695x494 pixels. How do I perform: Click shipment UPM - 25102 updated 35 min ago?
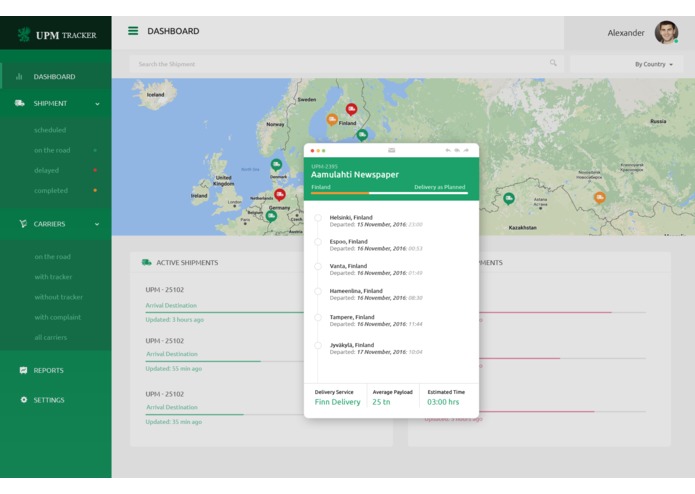(164, 394)
